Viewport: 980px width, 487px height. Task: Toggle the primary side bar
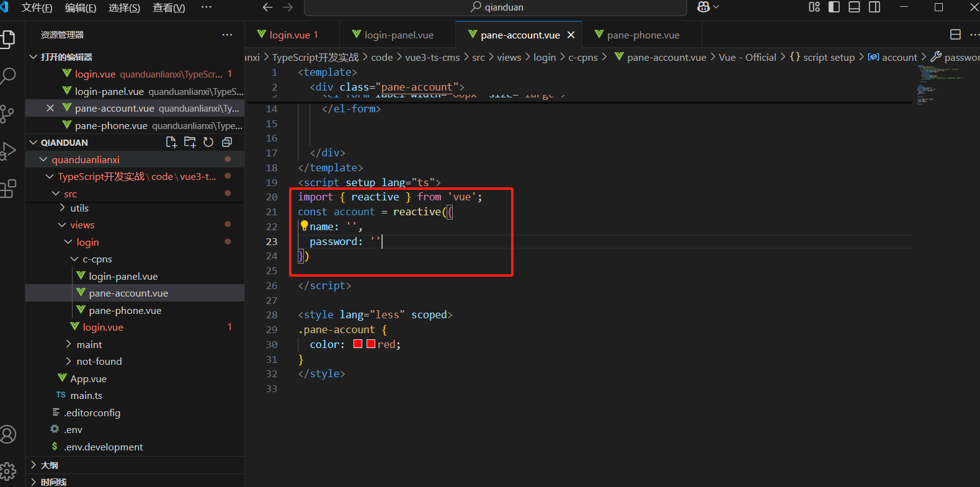834,7
